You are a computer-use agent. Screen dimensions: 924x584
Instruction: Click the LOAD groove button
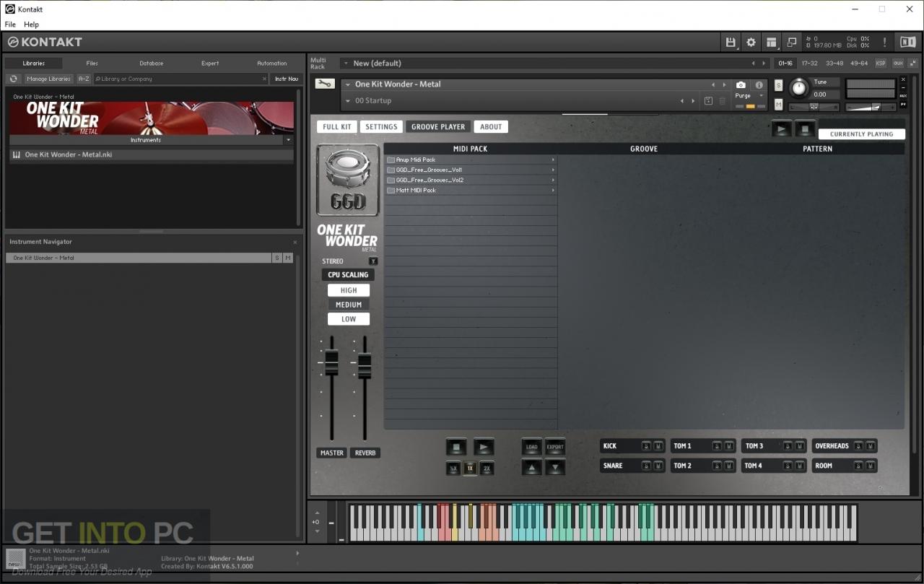click(532, 447)
